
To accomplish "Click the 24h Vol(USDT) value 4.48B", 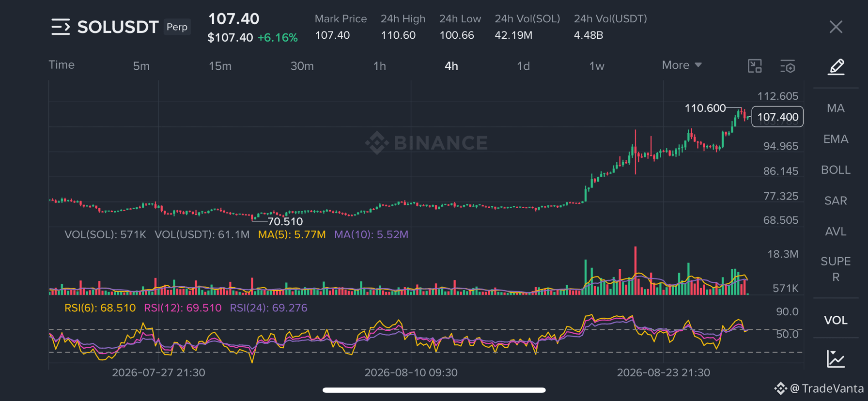I will [588, 35].
